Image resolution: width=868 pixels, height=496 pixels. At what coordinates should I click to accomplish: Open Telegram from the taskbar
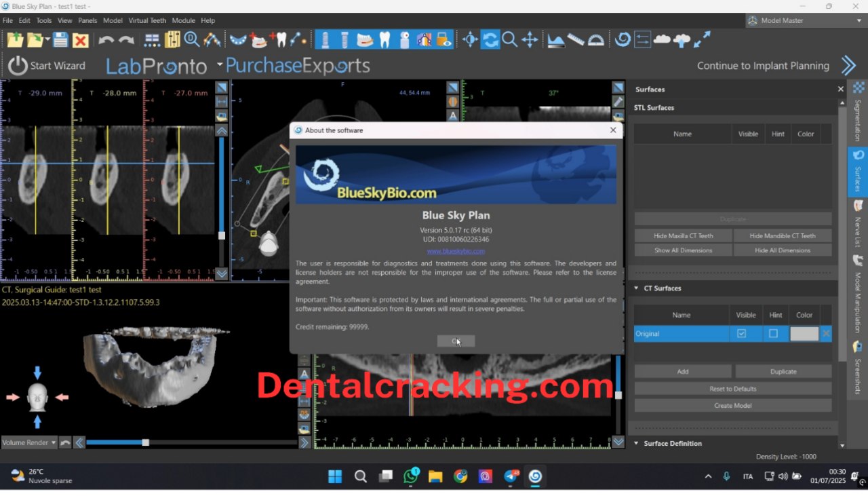511,476
